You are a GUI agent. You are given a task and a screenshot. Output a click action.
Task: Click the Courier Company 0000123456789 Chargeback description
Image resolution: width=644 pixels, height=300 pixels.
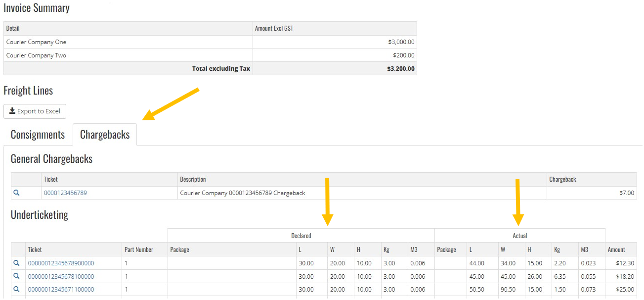pyautogui.click(x=243, y=193)
